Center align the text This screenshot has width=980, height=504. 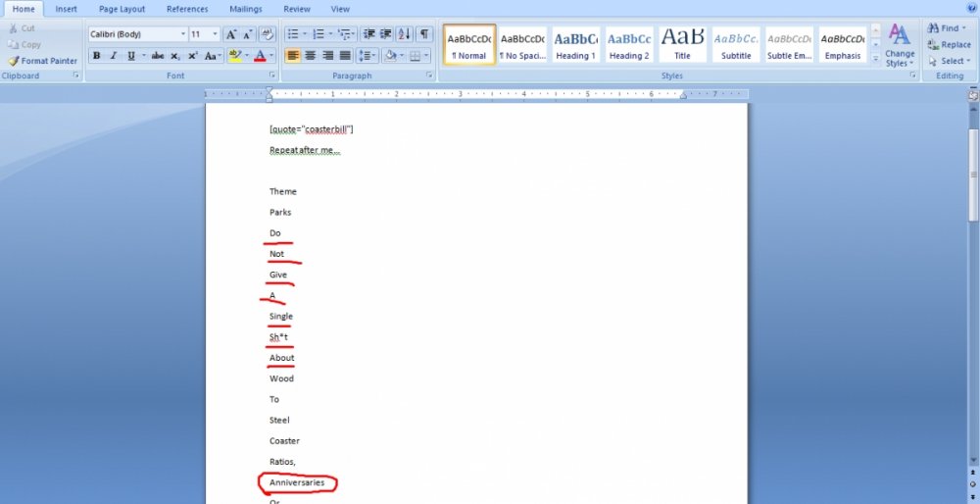[311, 56]
